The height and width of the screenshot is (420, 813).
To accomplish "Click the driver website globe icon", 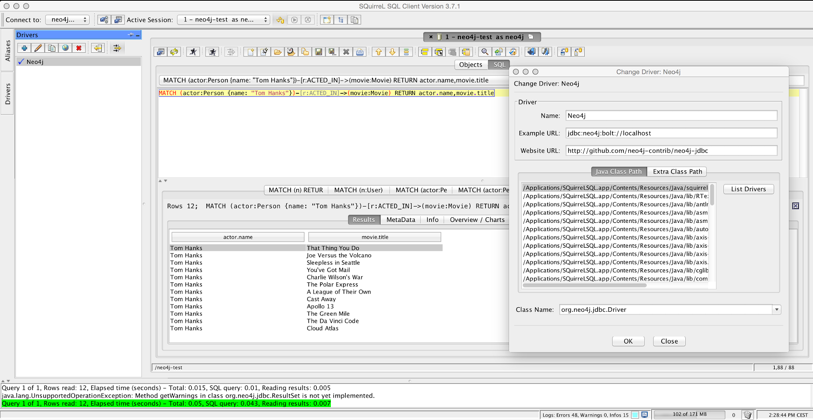I will tap(65, 48).
